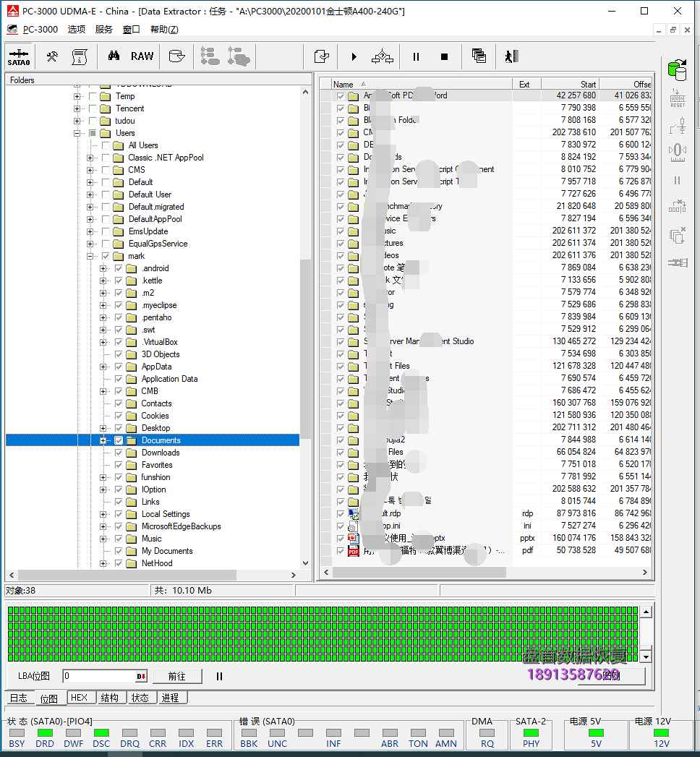Image resolution: width=700 pixels, height=757 pixels.
Task: Click the stacked windows icon
Action: tap(479, 56)
